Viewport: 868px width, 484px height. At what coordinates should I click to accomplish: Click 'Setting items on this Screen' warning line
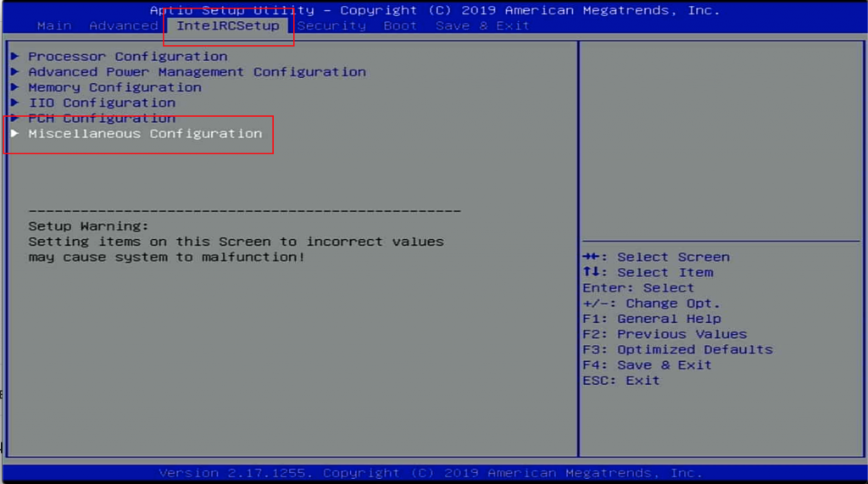[236, 242]
